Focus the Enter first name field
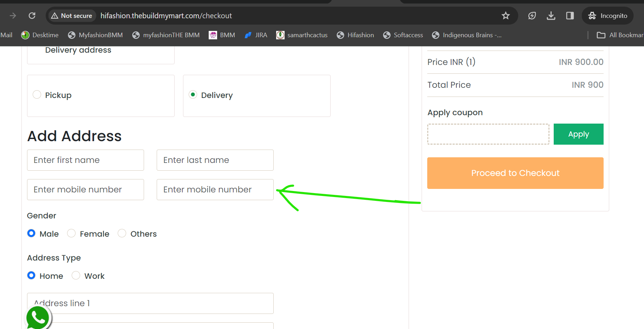The height and width of the screenshot is (329, 644). (85, 160)
